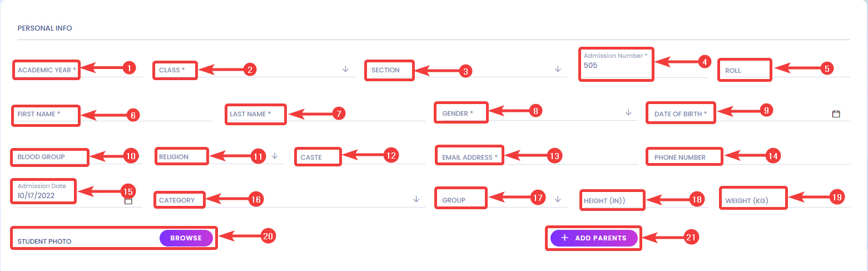Click the Add Parents button
The image size is (868, 271).
(x=594, y=238)
